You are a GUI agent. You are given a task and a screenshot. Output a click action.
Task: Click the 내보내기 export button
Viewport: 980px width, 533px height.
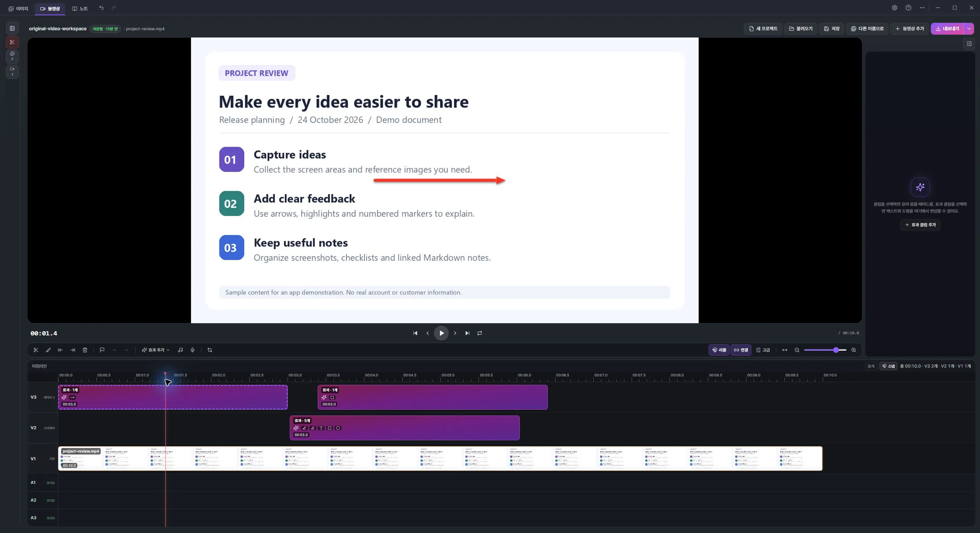point(947,29)
